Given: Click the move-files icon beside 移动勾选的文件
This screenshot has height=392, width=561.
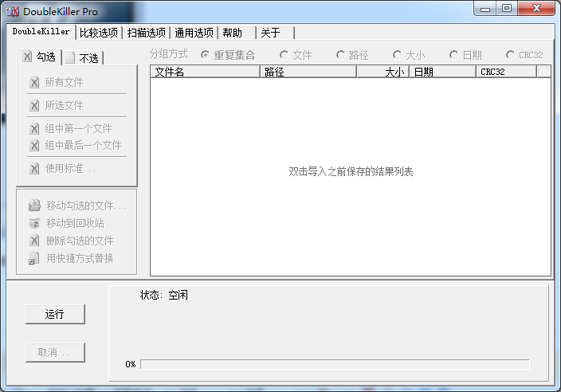Looking at the screenshot, I should pyautogui.click(x=34, y=206).
